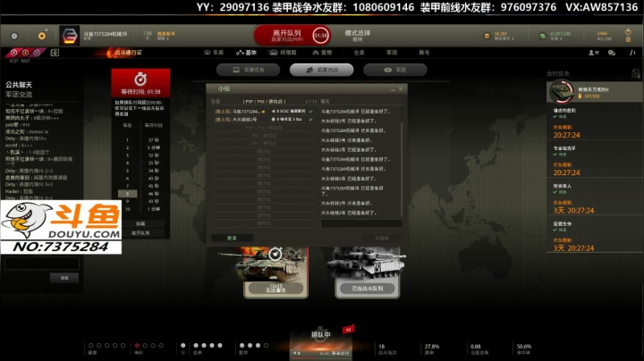
Task: Open the 仓库 warehouse tab
Action: [359, 53]
